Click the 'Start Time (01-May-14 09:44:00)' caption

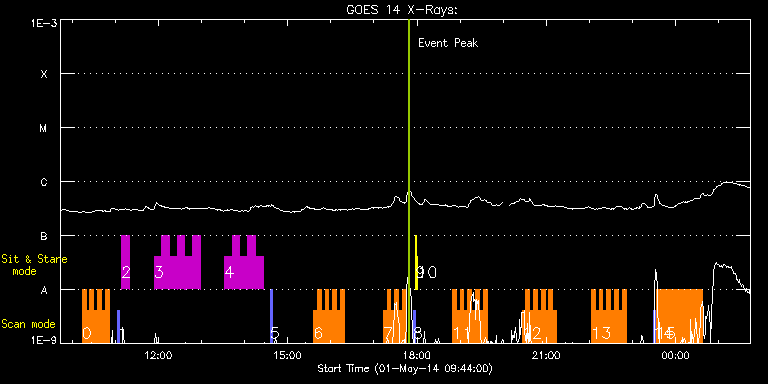pos(405,368)
